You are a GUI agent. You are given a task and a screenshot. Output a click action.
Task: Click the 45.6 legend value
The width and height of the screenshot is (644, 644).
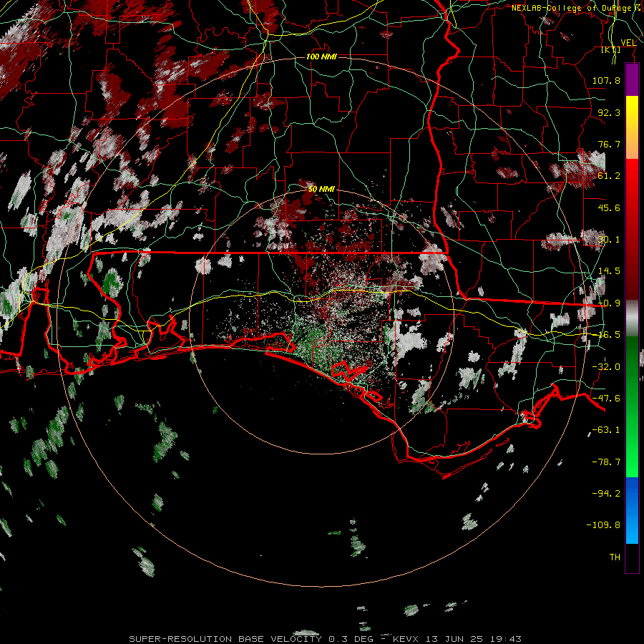coord(609,208)
